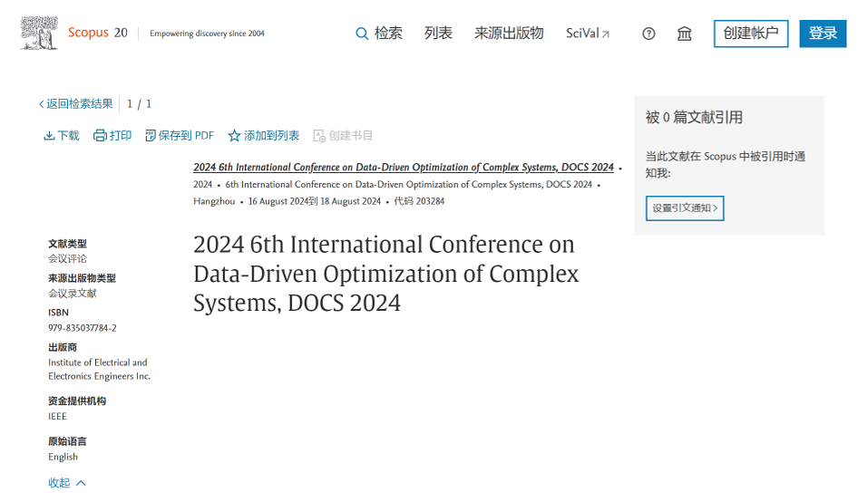
Task: Click the 创建帐户 button
Action: pos(750,34)
